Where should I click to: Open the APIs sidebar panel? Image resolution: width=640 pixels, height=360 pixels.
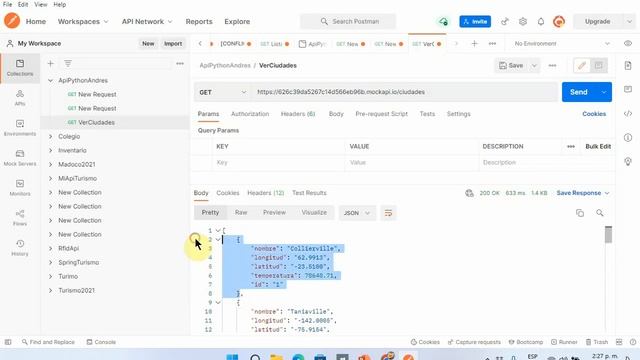tap(20, 98)
